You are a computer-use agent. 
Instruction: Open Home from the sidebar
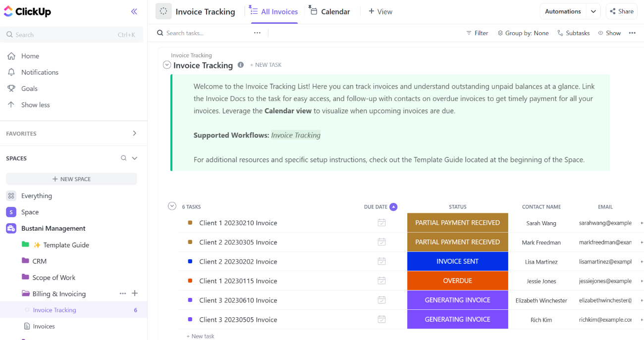coord(31,56)
